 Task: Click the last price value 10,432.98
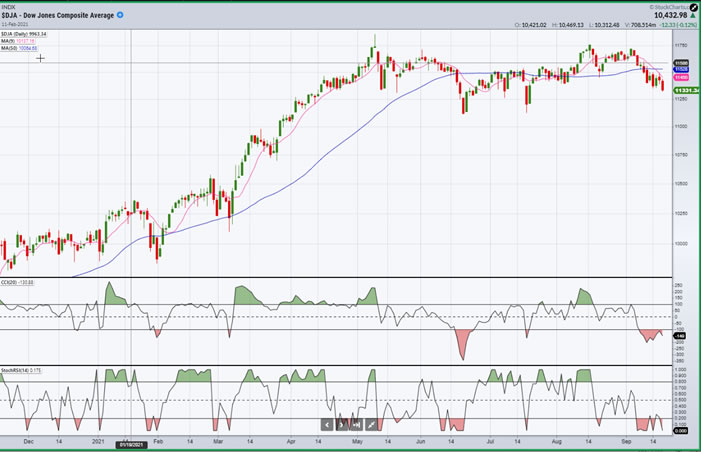click(670, 14)
